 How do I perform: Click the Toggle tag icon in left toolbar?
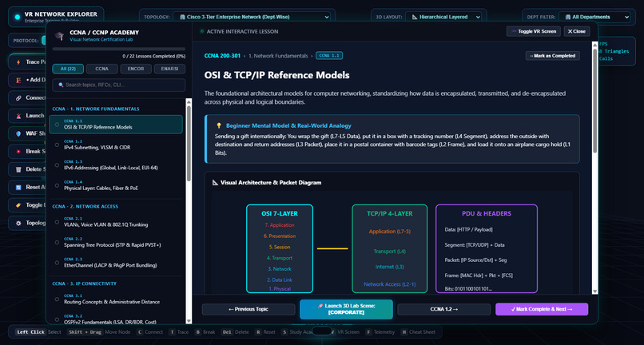coord(18,205)
